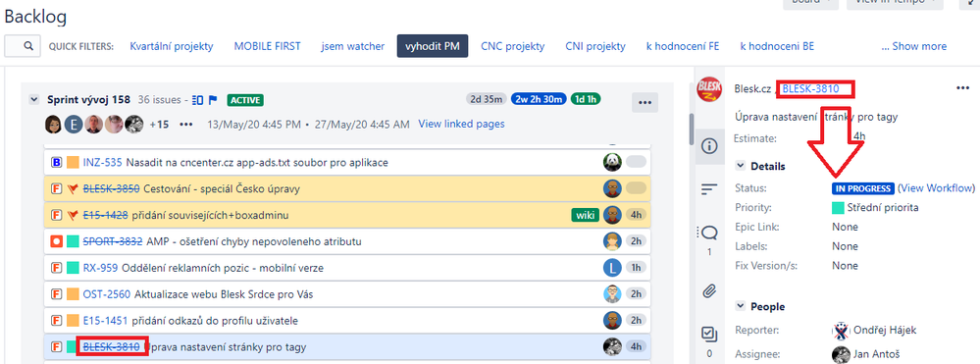Click the +15 more assignees counter

pyautogui.click(x=159, y=124)
